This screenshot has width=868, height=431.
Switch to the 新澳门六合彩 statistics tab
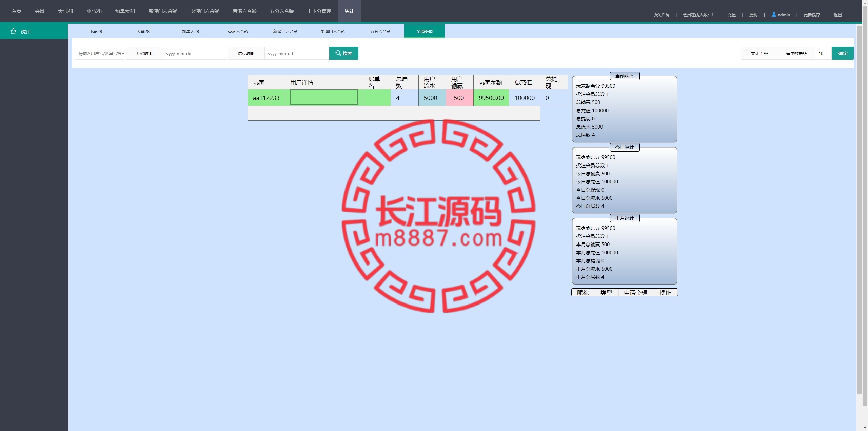pyautogui.click(x=285, y=31)
